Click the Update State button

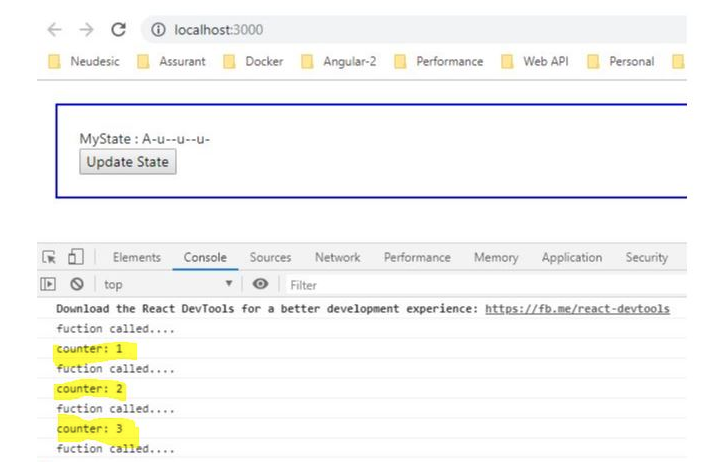click(127, 162)
